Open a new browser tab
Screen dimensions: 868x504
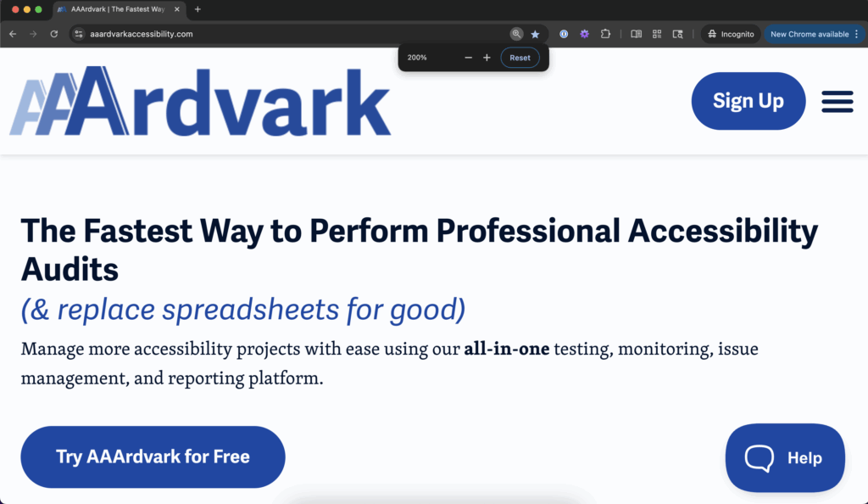point(198,9)
